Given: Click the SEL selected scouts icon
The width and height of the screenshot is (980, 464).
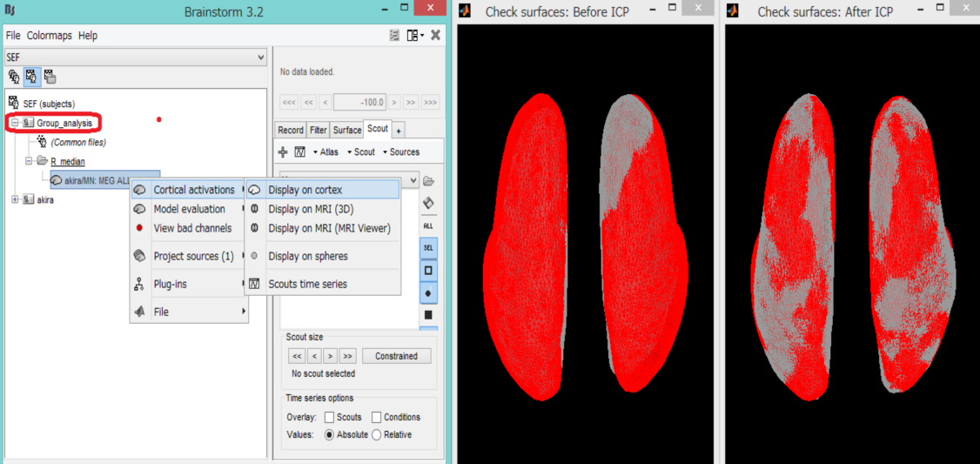Looking at the screenshot, I should point(428,248).
